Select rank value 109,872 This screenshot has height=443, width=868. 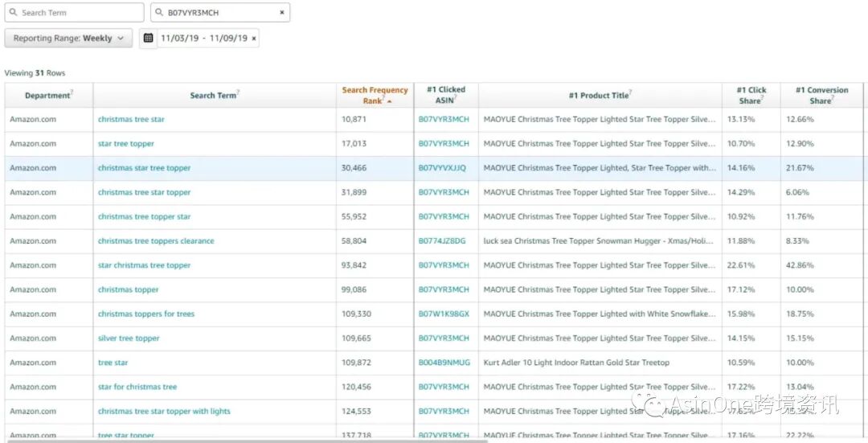pyautogui.click(x=357, y=363)
